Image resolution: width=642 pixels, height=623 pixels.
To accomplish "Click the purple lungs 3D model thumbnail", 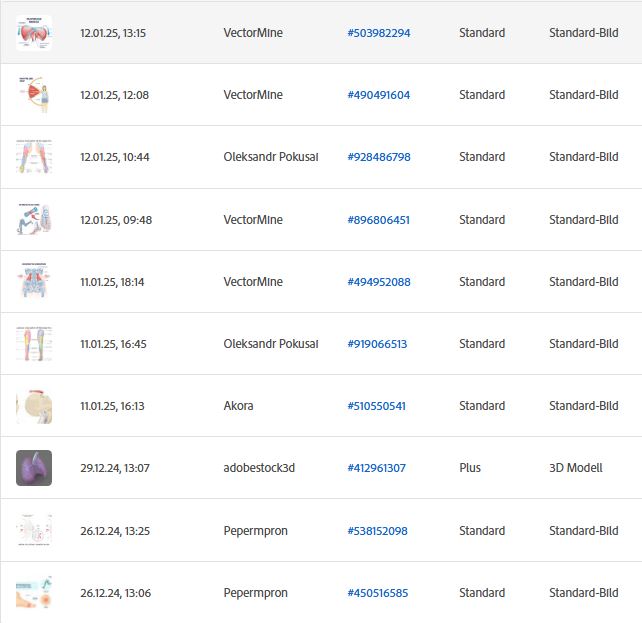I will [x=34, y=468].
